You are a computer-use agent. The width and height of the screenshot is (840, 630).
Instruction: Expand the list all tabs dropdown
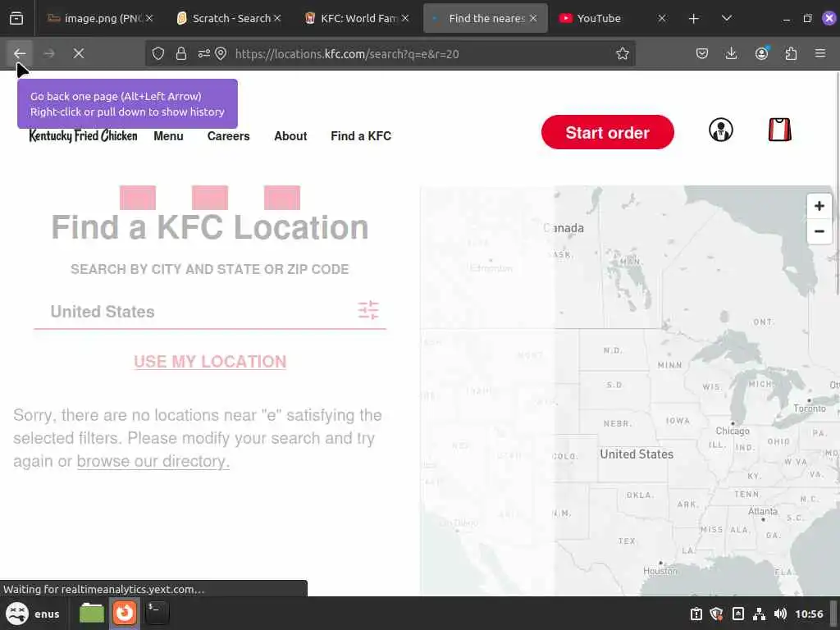click(727, 18)
